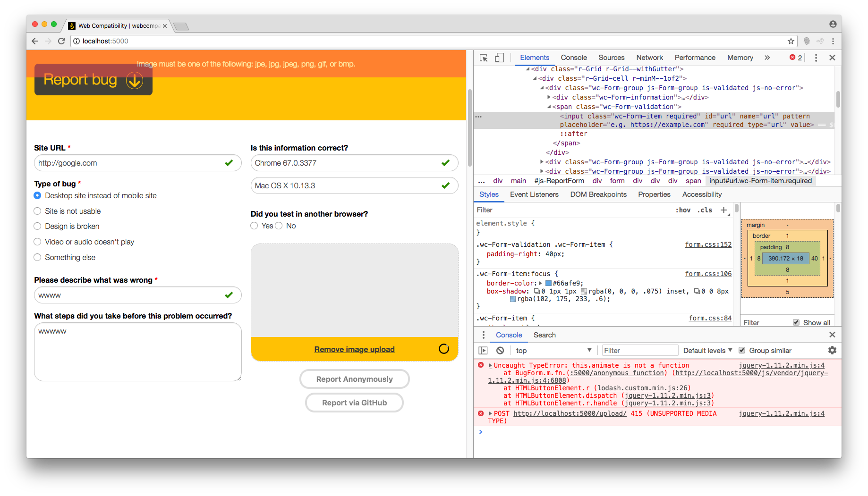Viewport: 868px width, 496px height.
Task: Open the Memory tab
Action: [740, 58]
